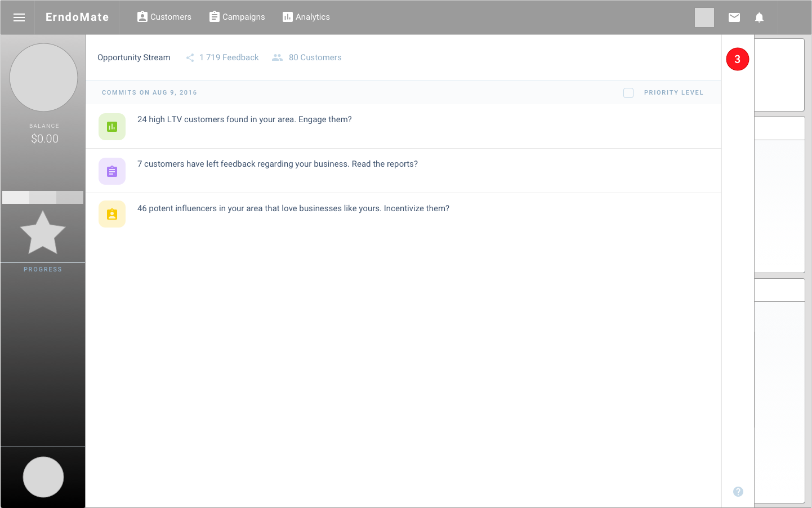Open the notifications bell
Image resolution: width=812 pixels, height=508 pixels.
pyautogui.click(x=759, y=17)
